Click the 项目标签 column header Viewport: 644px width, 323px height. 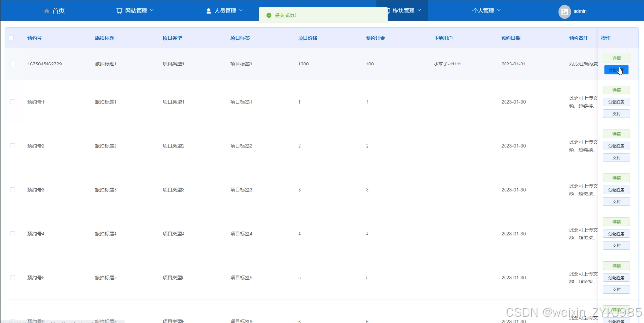[240, 38]
